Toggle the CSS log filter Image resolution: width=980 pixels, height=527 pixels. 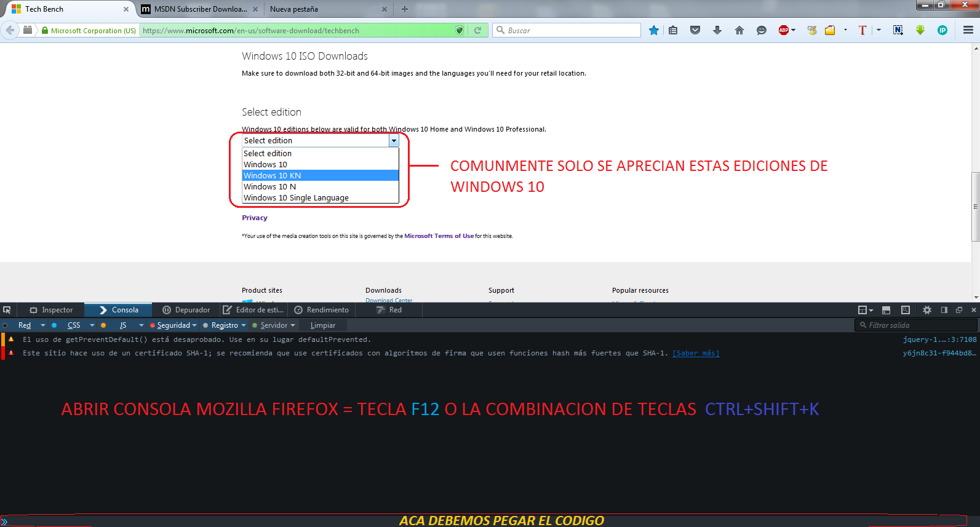click(x=74, y=325)
